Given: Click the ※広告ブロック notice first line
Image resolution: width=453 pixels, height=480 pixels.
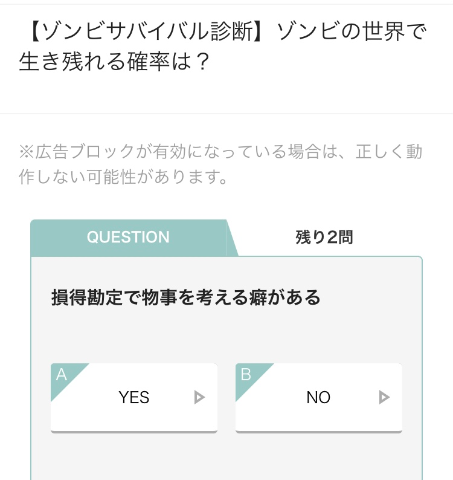Looking at the screenshot, I should pyautogui.click(x=221, y=152).
